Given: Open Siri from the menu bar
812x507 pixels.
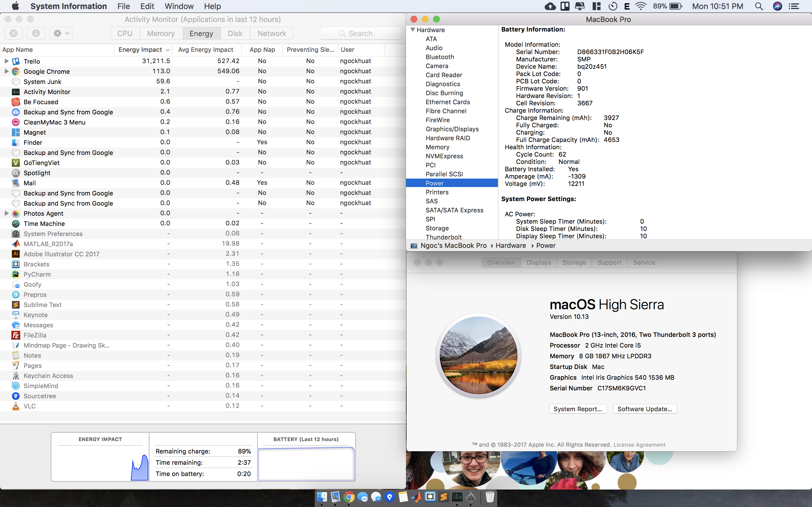Looking at the screenshot, I should click(777, 6).
